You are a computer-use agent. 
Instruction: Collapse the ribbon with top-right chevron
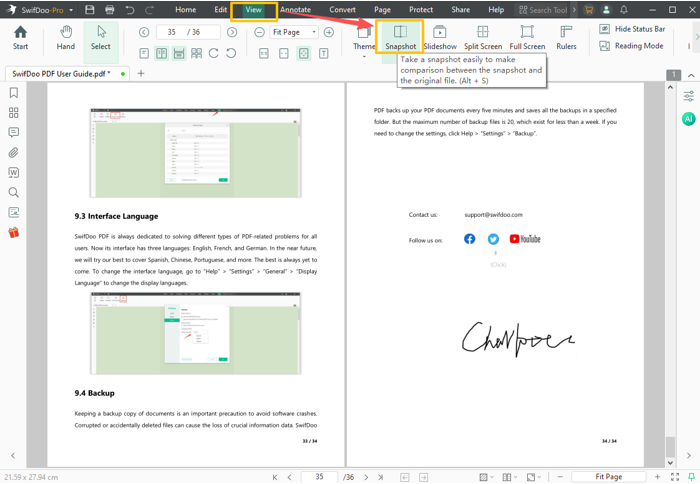pos(691,75)
